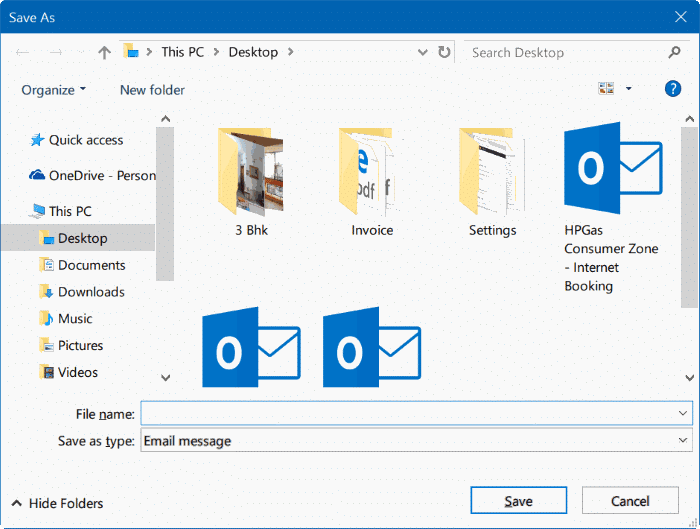Open the Save as type combo box

pyautogui.click(x=416, y=440)
